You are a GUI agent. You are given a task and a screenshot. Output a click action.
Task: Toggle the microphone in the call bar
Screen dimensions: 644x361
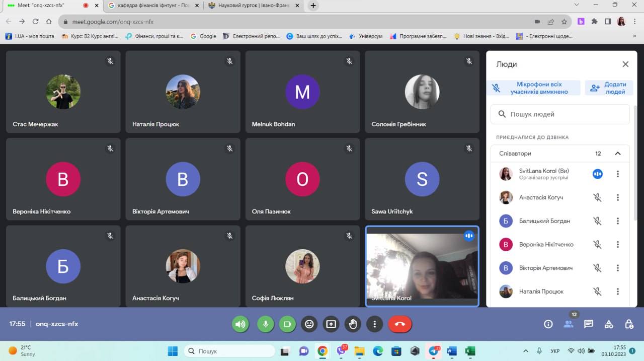point(265,324)
